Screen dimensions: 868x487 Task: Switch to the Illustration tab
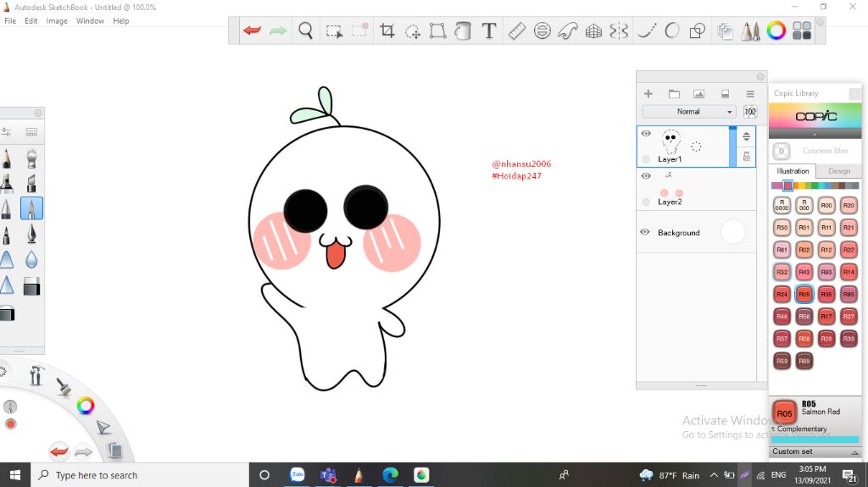click(x=793, y=171)
